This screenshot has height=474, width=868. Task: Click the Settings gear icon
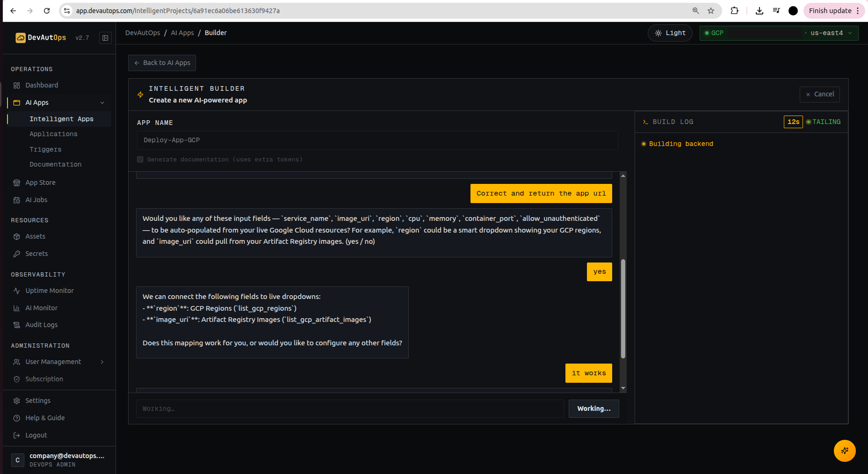pos(17,401)
